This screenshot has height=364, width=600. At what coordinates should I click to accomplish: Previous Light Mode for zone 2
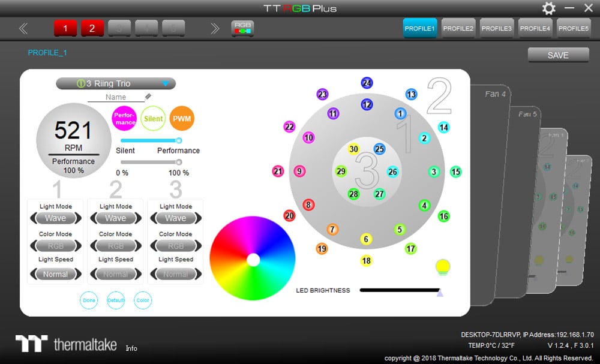[x=94, y=218]
